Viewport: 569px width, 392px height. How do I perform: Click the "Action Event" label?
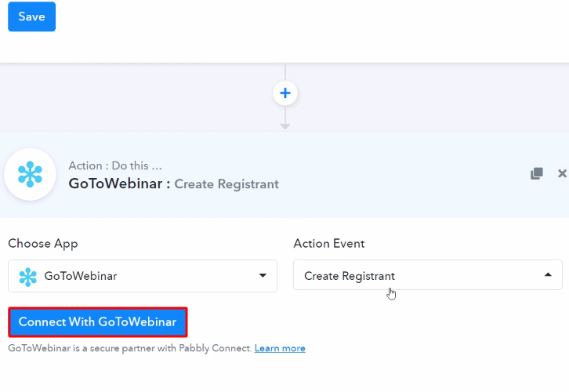click(x=328, y=244)
